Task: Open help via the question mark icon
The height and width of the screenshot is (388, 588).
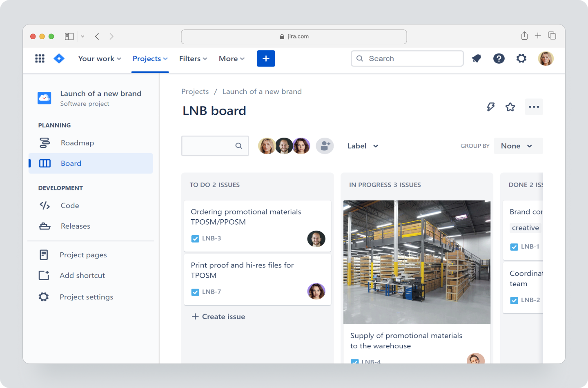Action: coord(499,58)
